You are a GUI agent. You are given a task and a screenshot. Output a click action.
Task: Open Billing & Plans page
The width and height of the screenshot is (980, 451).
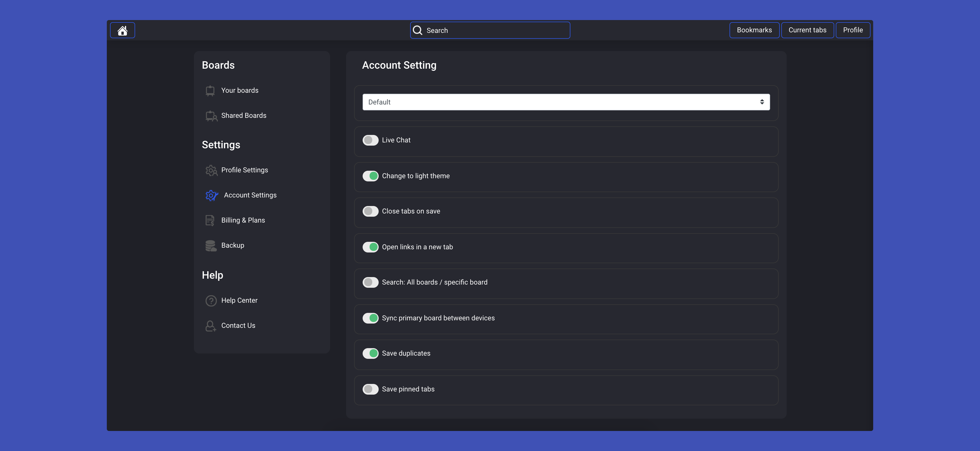[243, 220]
